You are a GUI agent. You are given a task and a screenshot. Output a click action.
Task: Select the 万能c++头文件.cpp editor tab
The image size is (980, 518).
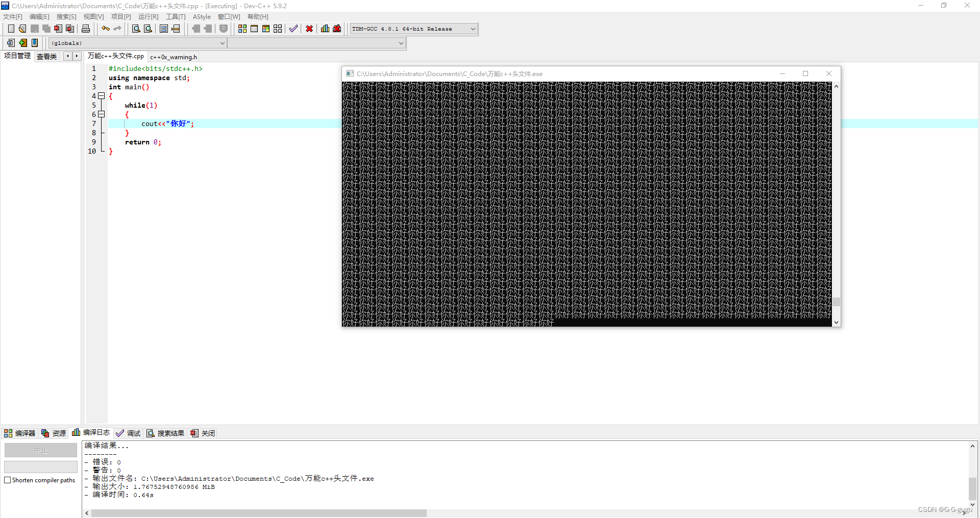click(x=116, y=56)
